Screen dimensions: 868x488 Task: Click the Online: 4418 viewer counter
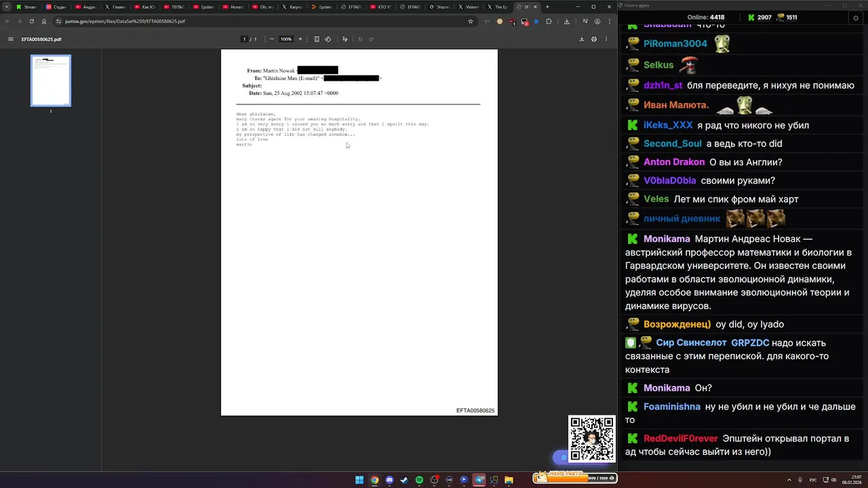705,18
